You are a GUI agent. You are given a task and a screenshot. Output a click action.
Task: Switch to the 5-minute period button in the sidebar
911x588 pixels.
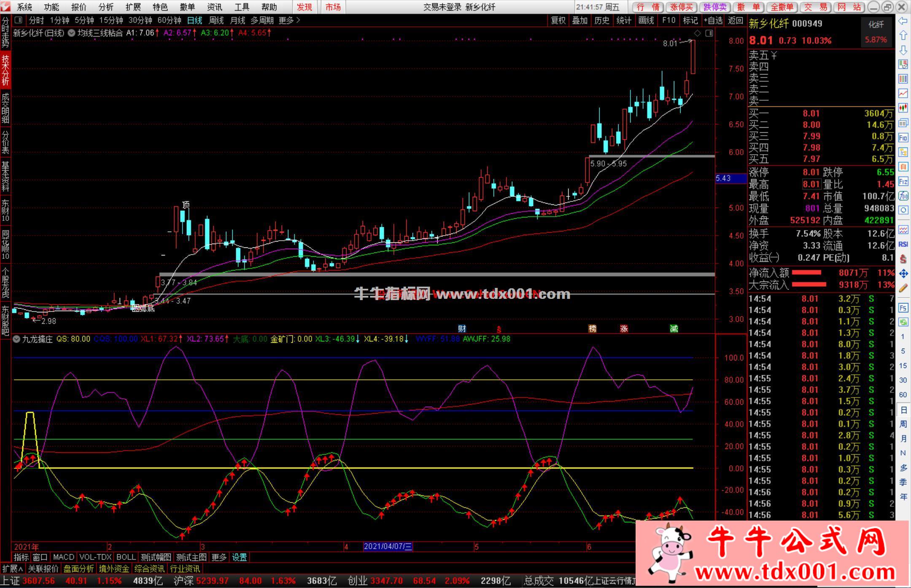pos(903,351)
